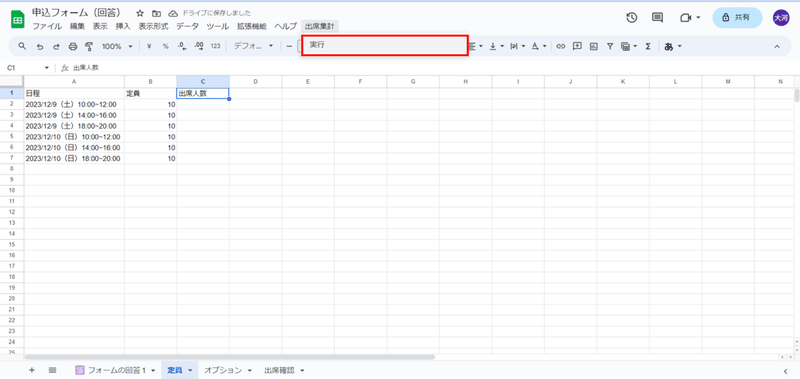
Task: Open the 表示形式 menu
Action: click(x=154, y=27)
